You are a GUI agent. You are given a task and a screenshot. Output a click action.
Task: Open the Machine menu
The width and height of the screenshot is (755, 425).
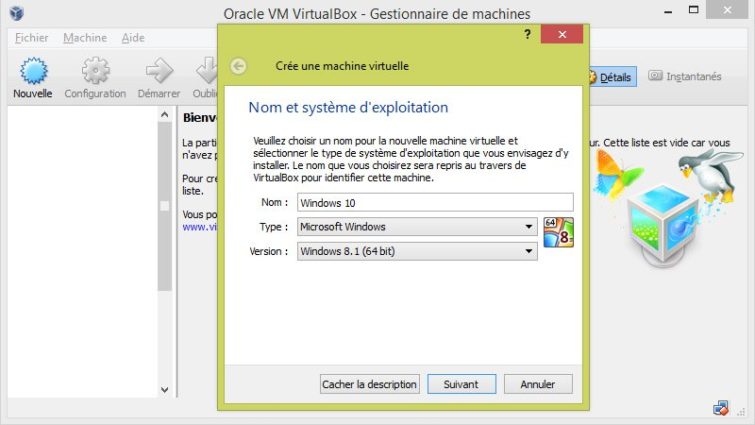(85, 38)
